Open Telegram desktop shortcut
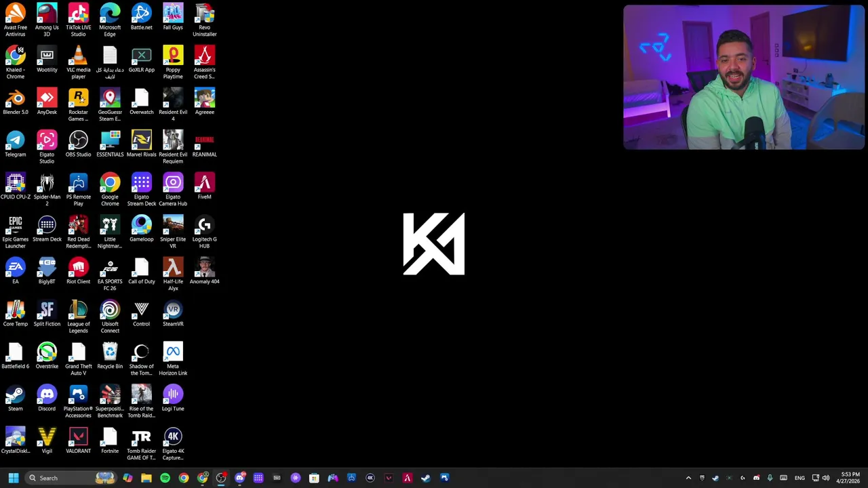 tap(15, 144)
